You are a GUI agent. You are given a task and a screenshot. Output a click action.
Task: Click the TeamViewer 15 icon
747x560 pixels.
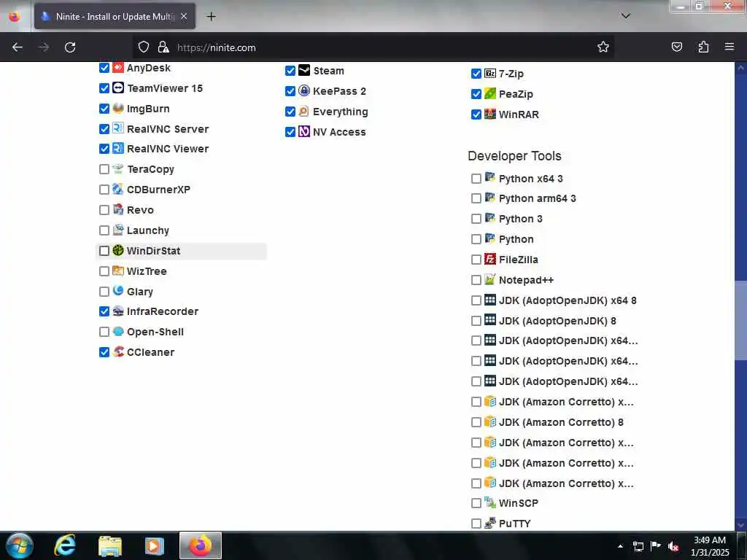click(118, 88)
